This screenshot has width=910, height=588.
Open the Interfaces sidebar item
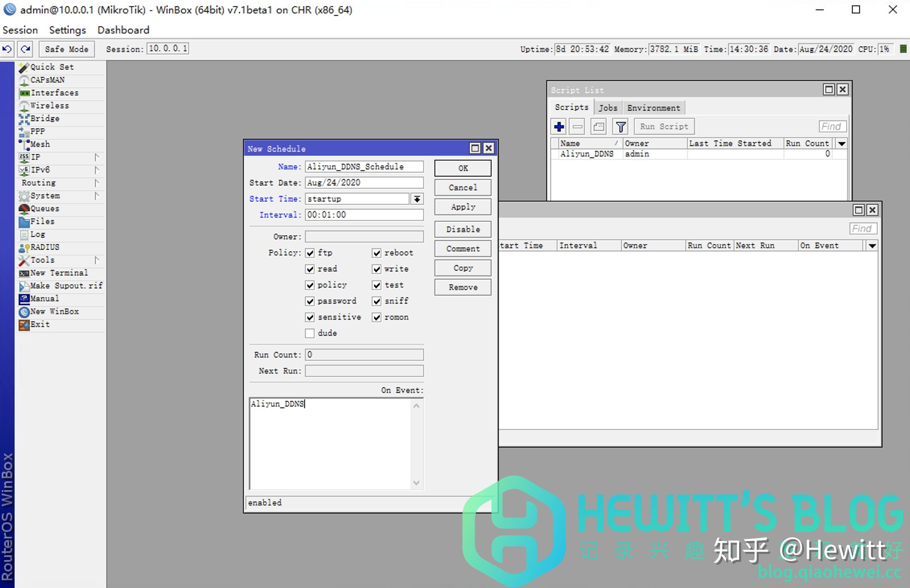pos(61,93)
